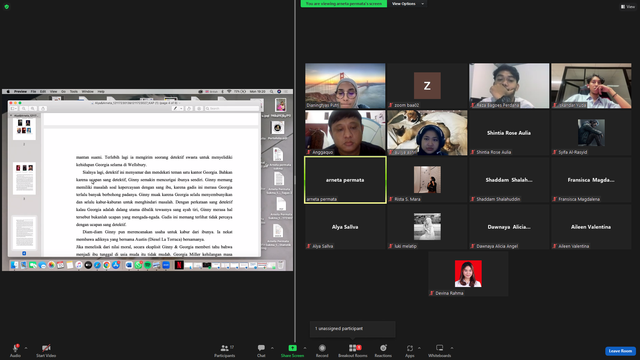Click the markup pen icon in shared Preview toolbar
Image resolution: width=640 pixels, height=360 pixels.
175,109
